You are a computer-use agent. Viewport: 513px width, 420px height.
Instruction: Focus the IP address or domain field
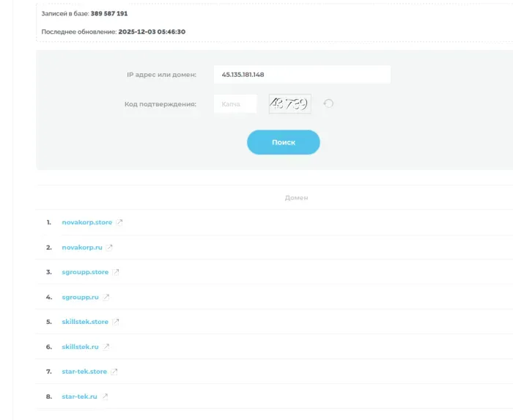[302, 75]
